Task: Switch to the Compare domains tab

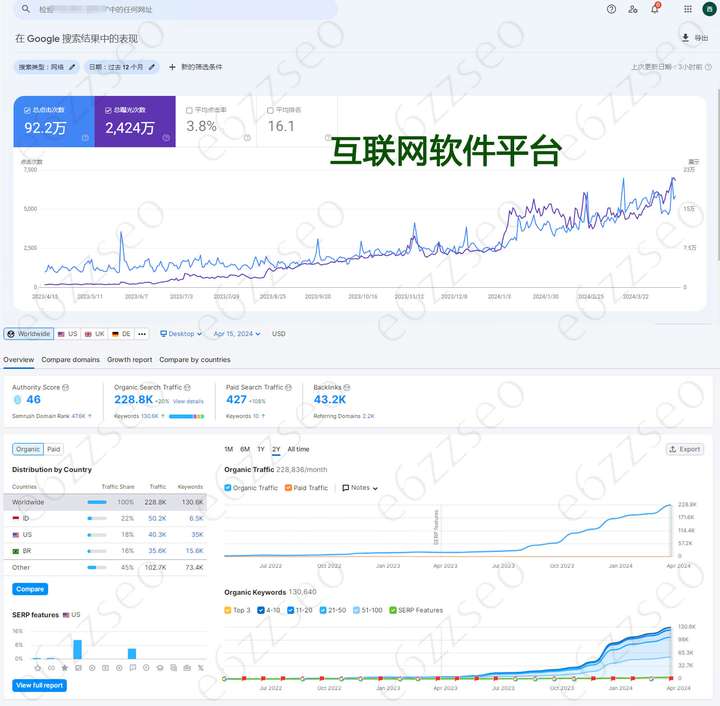Action: pos(70,359)
